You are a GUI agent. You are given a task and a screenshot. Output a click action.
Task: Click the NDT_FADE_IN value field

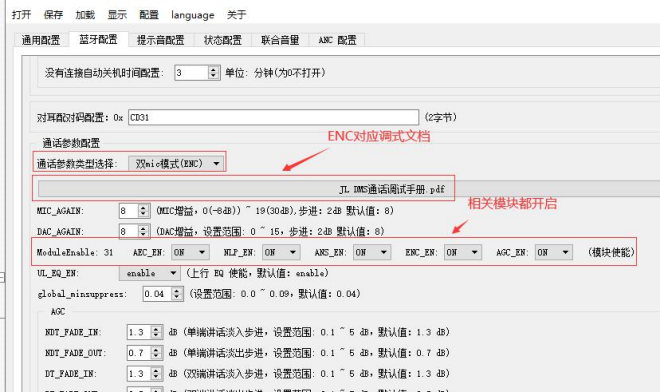[138, 332]
